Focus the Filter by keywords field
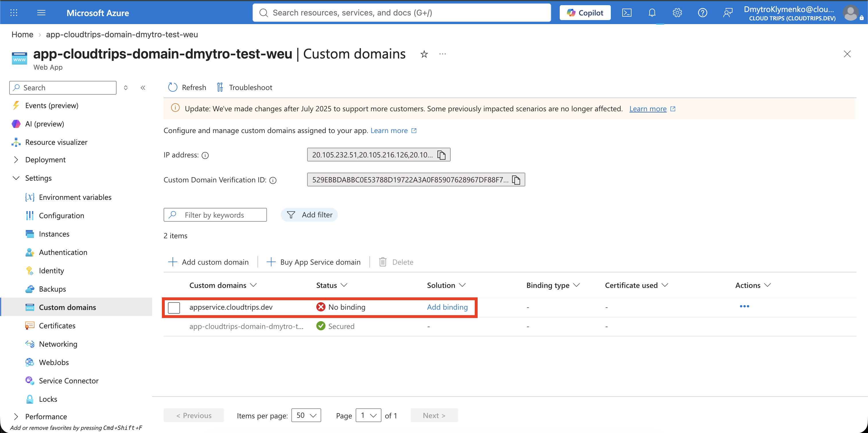 point(215,215)
